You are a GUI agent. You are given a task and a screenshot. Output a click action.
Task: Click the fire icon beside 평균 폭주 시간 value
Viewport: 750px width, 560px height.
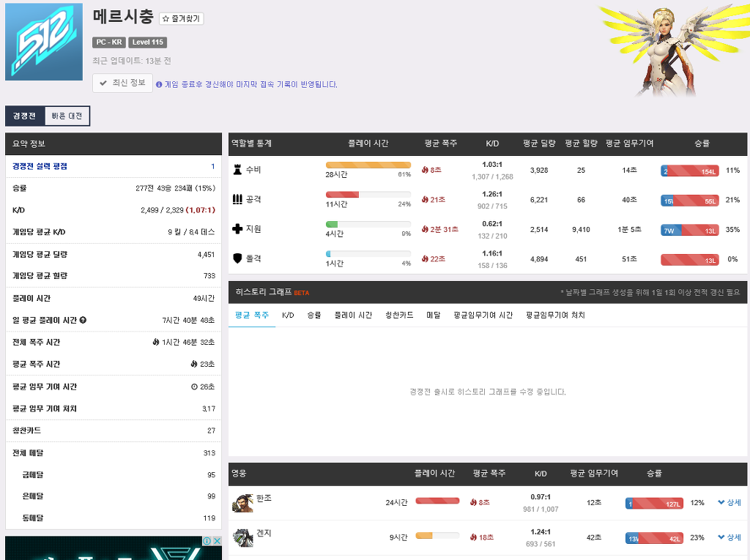coord(194,364)
